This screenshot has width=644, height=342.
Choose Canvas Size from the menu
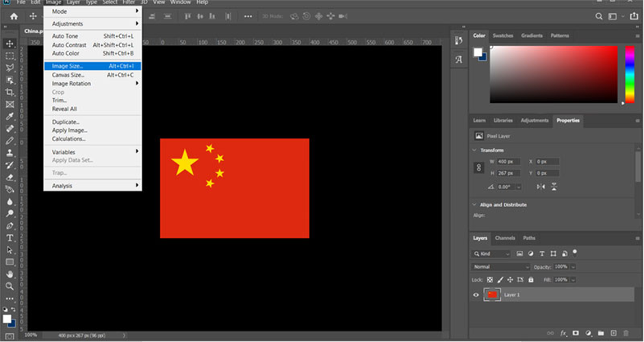click(x=93, y=75)
